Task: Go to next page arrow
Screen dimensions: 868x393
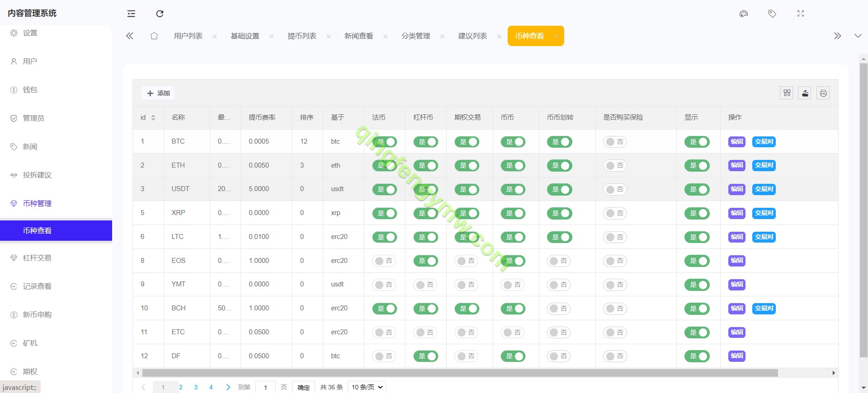Action: point(228,387)
